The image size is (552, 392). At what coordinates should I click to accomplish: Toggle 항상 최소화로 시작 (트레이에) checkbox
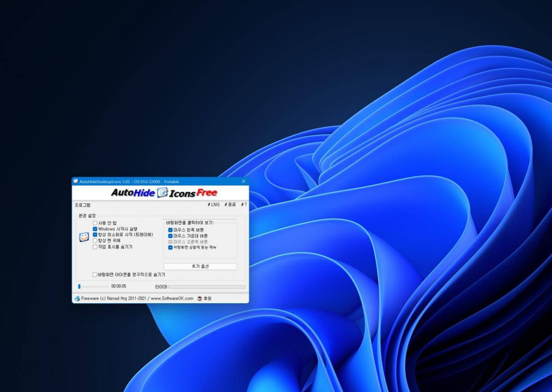(x=95, y=235)
